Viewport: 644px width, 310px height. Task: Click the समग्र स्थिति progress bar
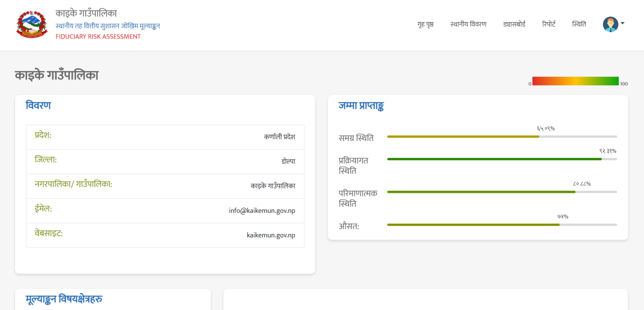[x=502, y=136]
